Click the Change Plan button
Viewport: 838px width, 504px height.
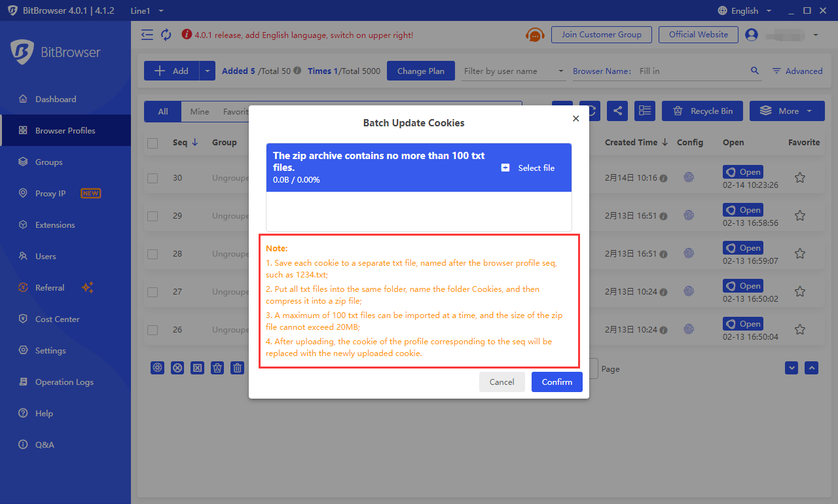(x=421, y=71)
